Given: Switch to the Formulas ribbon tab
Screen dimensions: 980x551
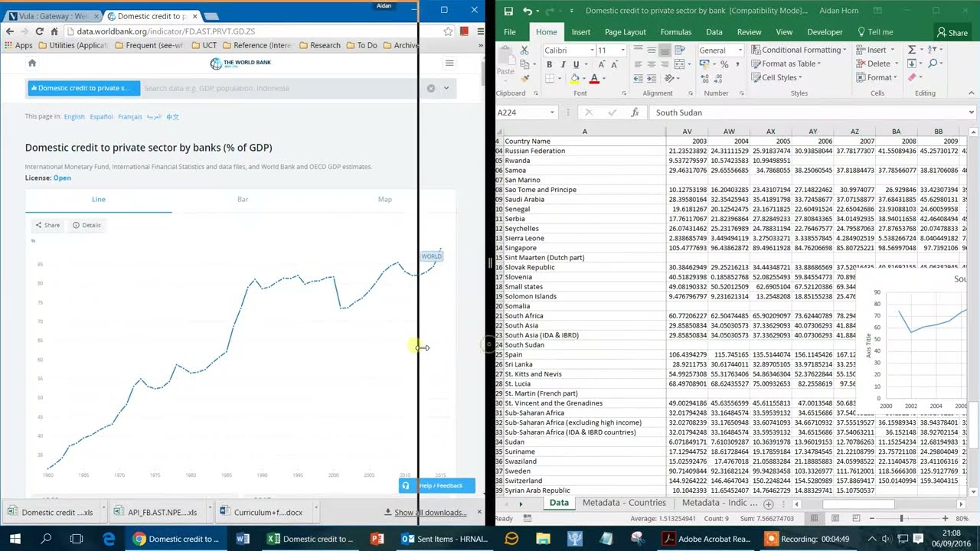Looking at the screenshot, I should [x=676, y=32].
